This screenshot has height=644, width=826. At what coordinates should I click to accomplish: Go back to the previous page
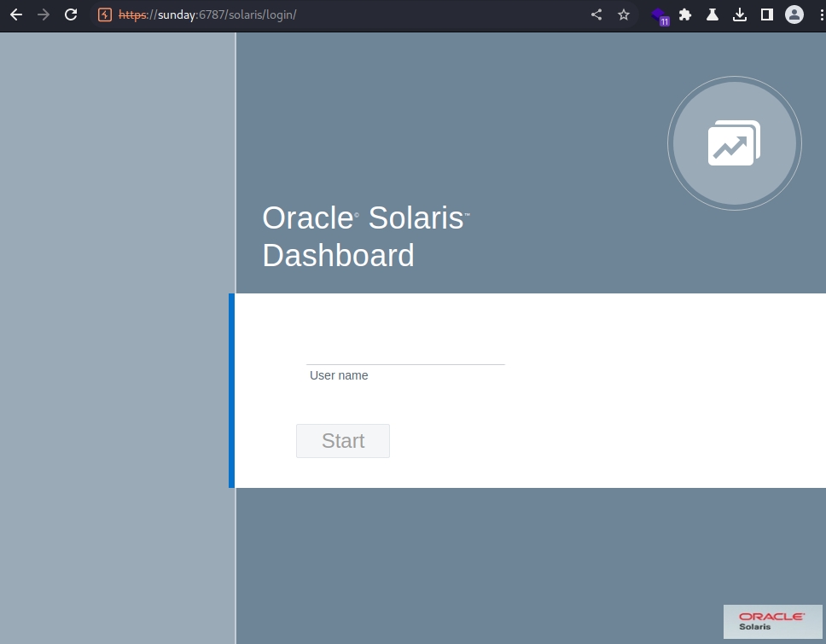pyautogui.click(x=16, y=15)
